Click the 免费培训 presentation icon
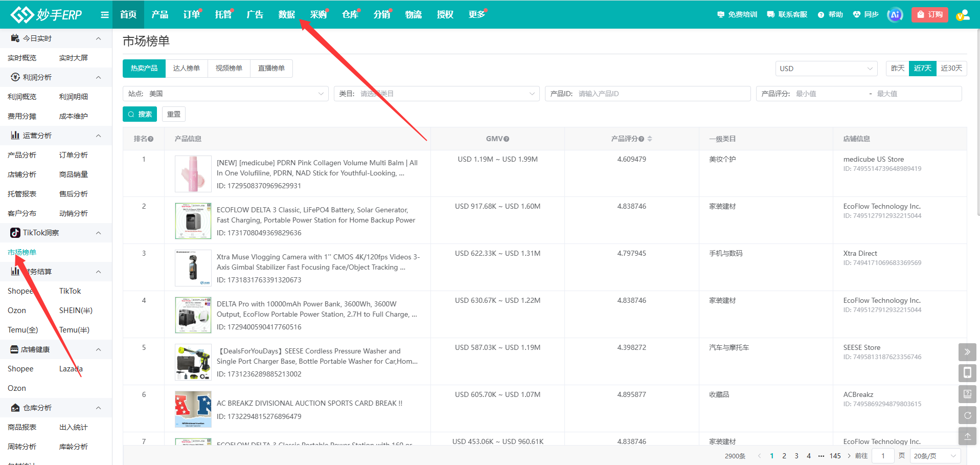The height and width of the screenshot is (465, 980). pos(721,14)
